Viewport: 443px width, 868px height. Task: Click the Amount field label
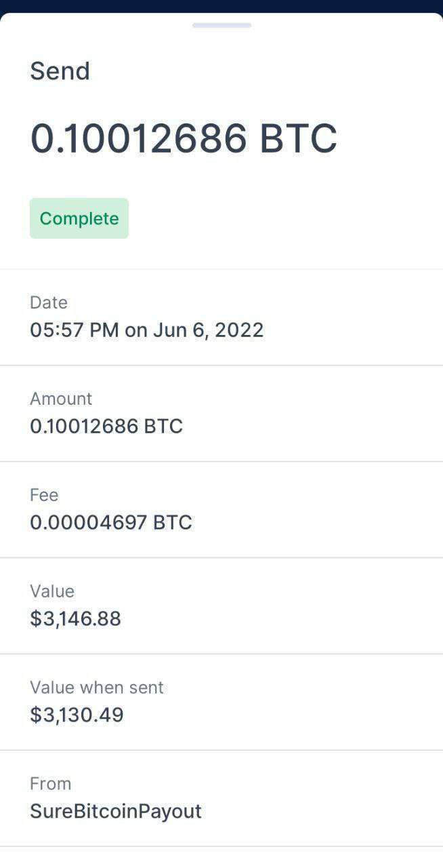click(x=61, y=399)
